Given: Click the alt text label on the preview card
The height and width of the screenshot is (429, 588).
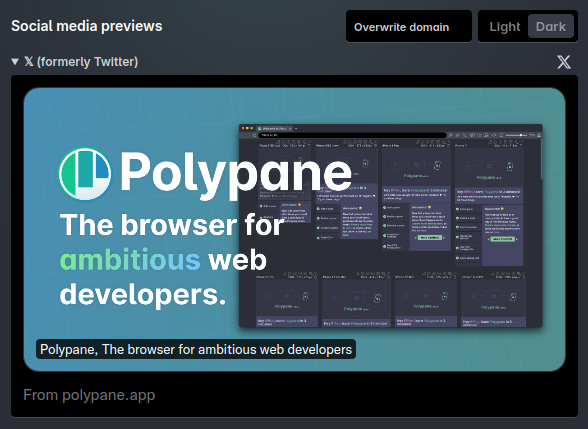Looking at the screenshot, I should click(x=196, y=349).
